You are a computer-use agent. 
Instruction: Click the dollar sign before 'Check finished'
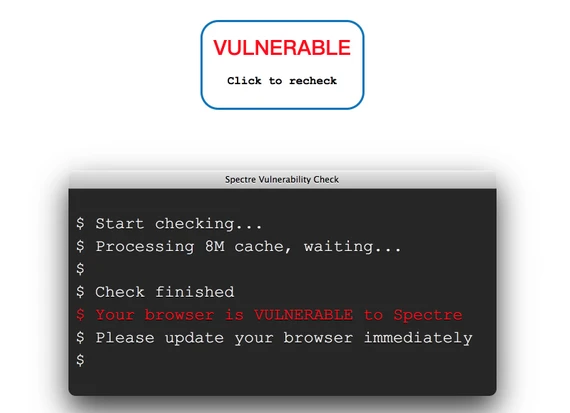[80, 292]
